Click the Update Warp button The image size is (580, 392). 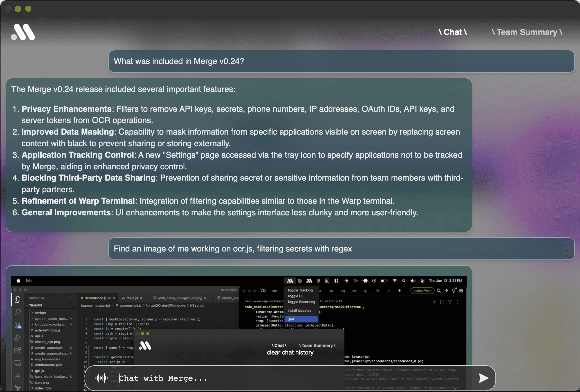pyautogui.click(x=422, y=291)
